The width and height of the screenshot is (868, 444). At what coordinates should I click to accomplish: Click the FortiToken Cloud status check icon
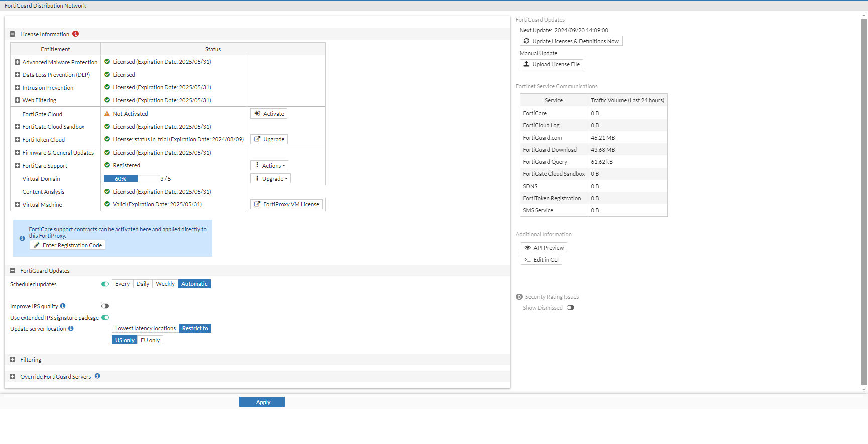click(107, 139)
